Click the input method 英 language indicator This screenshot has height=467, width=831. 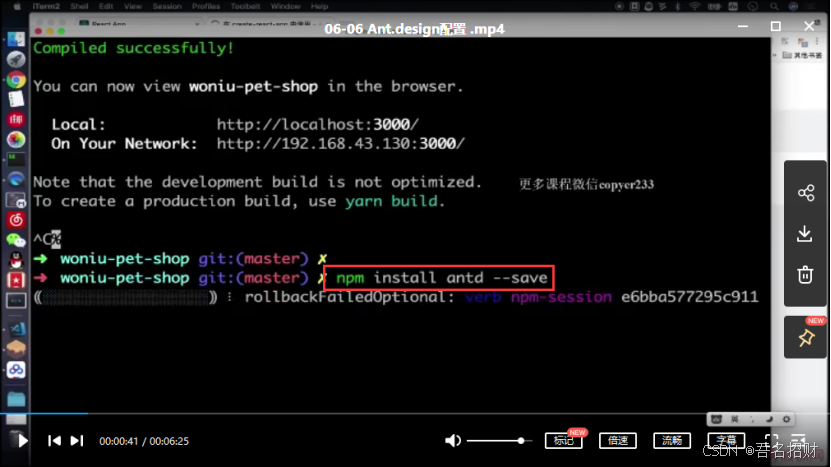point(735,419)
